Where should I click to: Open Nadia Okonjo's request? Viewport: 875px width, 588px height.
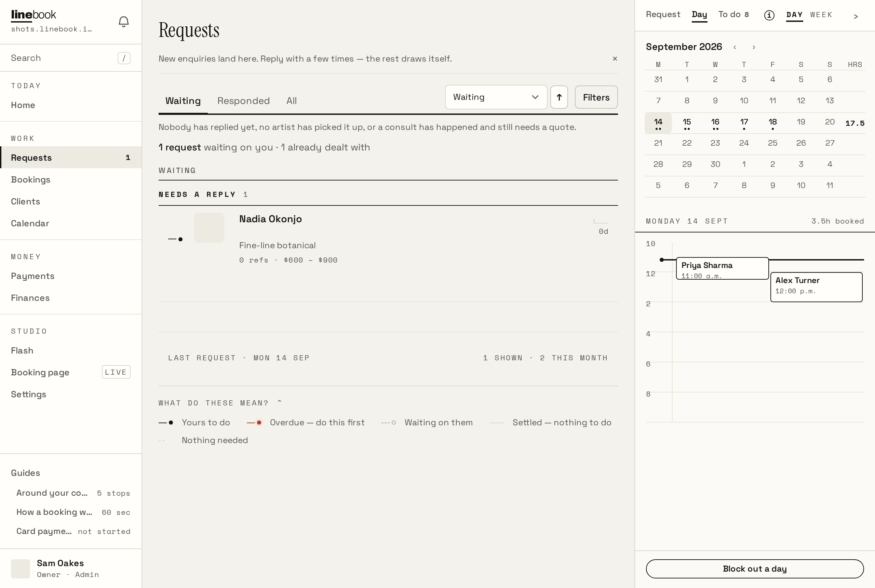(x=388, y=254)
